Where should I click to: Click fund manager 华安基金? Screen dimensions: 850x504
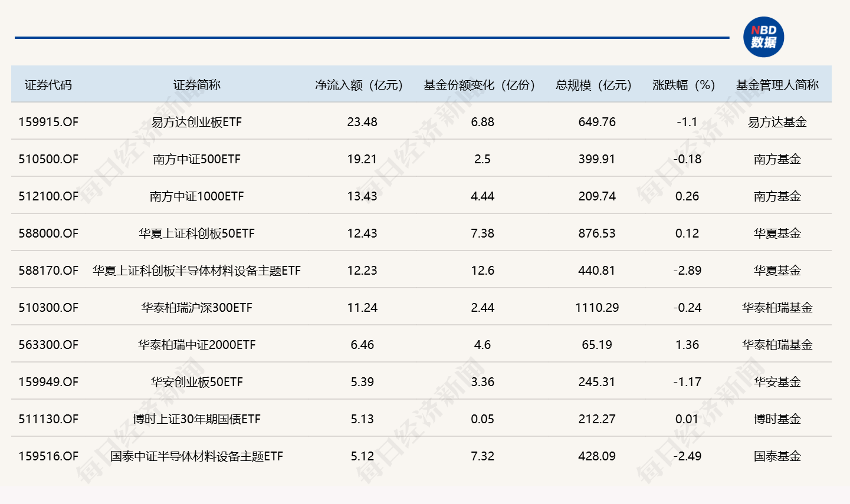(x=777, y=382)
